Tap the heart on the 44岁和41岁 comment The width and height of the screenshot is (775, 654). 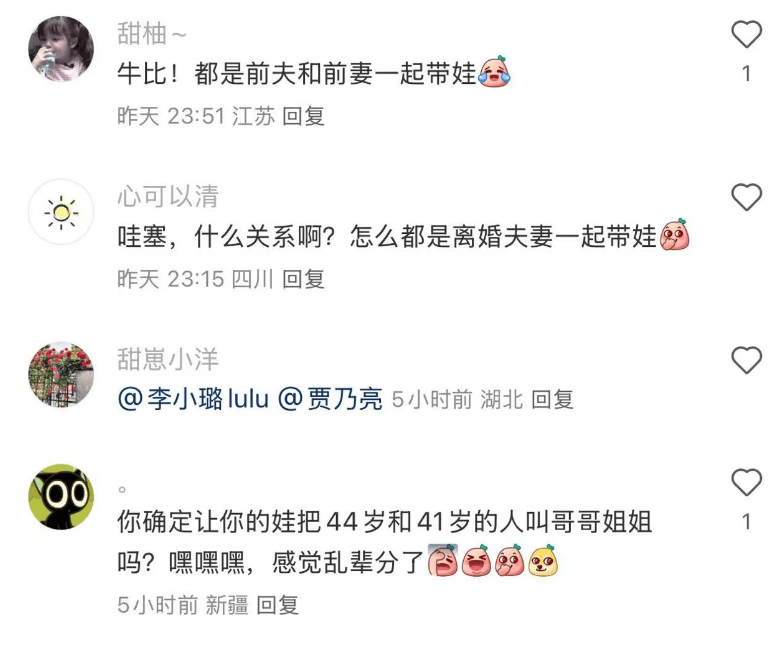tap(746, 482)
